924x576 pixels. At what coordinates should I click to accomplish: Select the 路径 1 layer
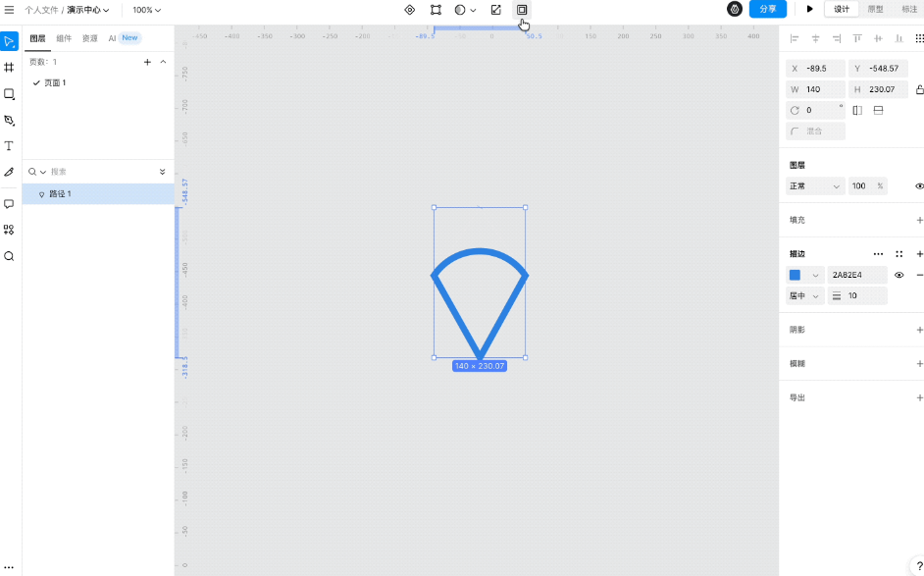coord(61,194)
